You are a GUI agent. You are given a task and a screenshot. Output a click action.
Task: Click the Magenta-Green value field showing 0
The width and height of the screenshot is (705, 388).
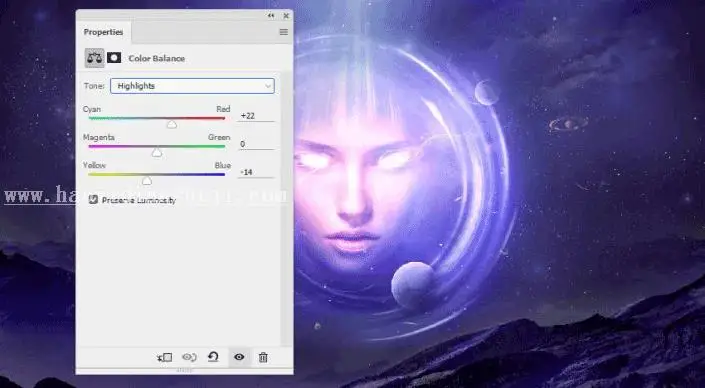255,144
